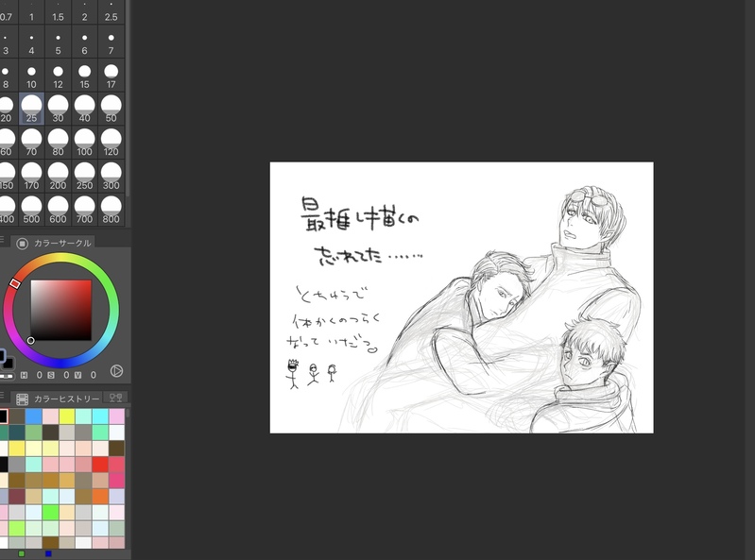Viewport: 755px width, 560px height.
Task: Choose the 170 brush size
Action: (x=31, y=177)
